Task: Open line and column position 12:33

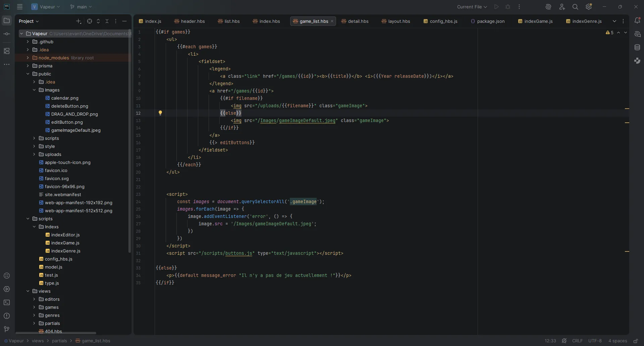Action: (550, 341)
